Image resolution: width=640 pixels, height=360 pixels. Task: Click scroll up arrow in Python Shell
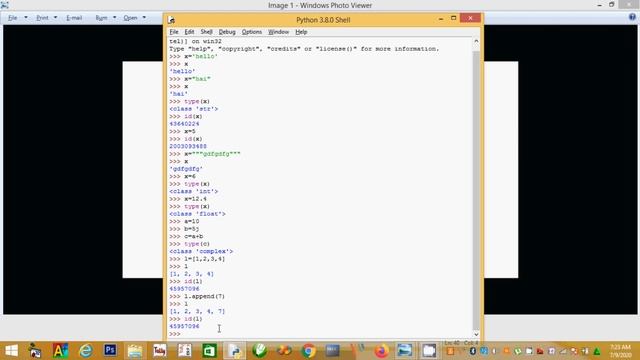click(476, 41)
